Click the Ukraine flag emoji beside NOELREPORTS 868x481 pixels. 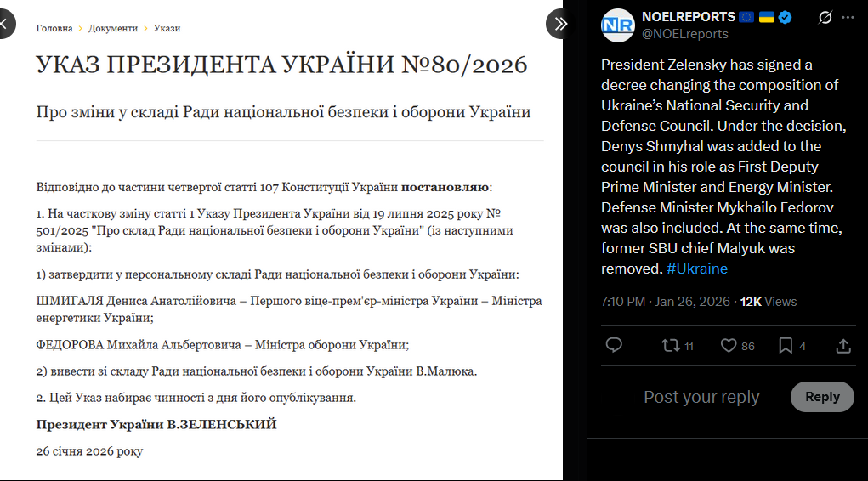766,17
